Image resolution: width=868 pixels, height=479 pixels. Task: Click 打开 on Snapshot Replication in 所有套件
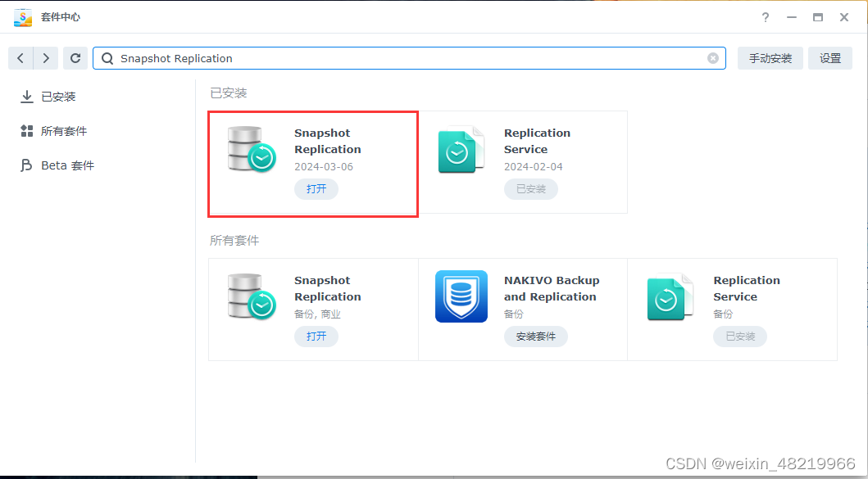point(316,337)
